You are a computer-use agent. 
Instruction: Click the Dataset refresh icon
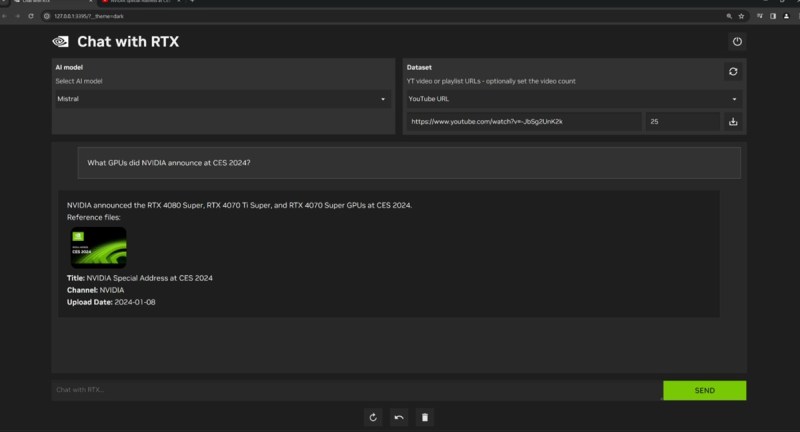point(733,72)
